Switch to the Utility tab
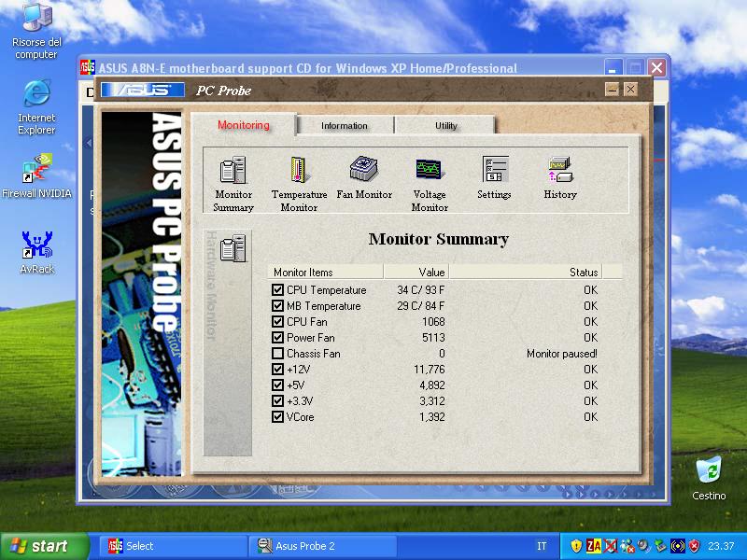Image resolution: width=747 pixels, height=560 pixels. 446,126
